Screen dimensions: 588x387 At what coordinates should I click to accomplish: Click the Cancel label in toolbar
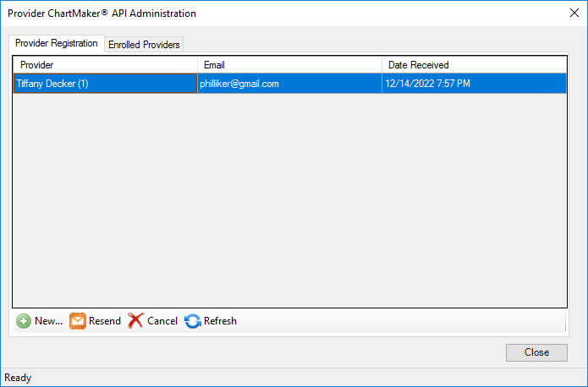[162, 321]
